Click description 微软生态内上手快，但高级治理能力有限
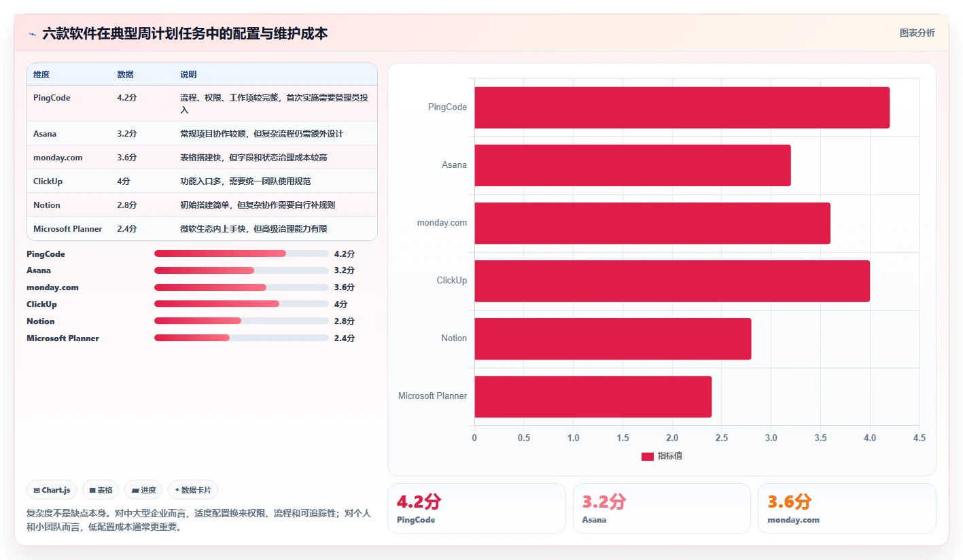Screen dimensions: 963x560 [253, 229]
